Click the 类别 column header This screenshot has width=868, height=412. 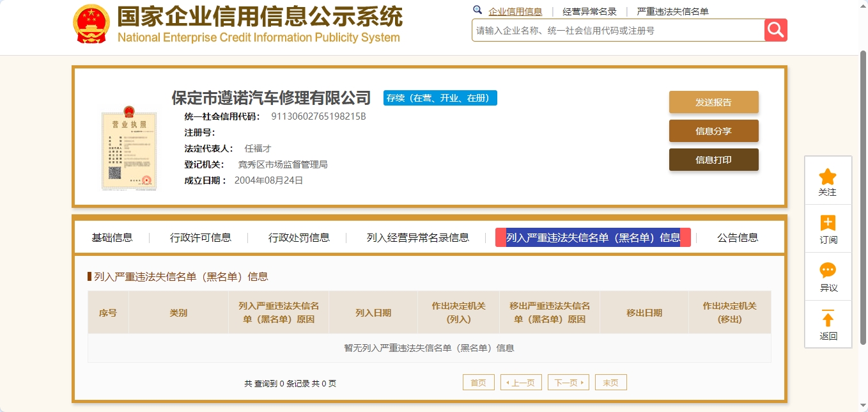pyautogui.click(x=178, y=312)
